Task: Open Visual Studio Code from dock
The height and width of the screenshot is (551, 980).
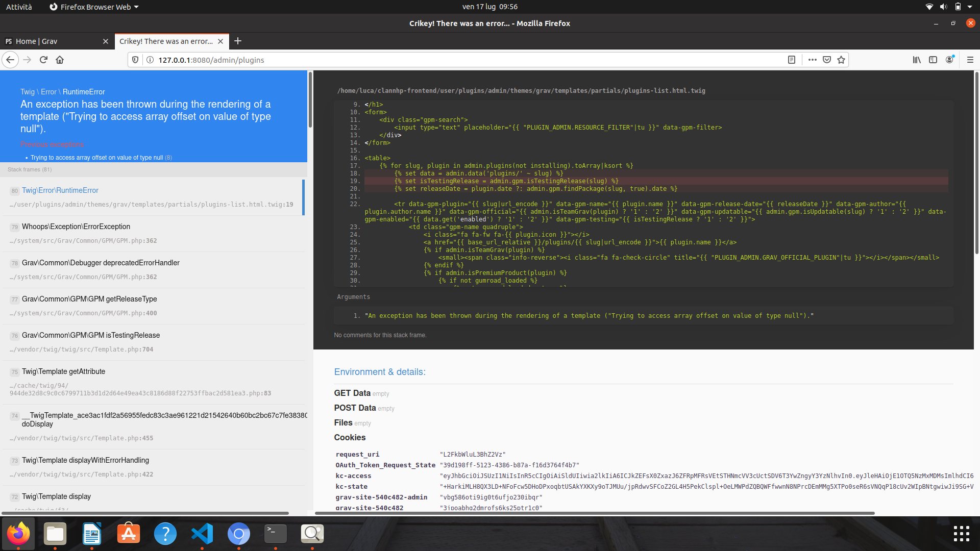Action: coord(202,534)
